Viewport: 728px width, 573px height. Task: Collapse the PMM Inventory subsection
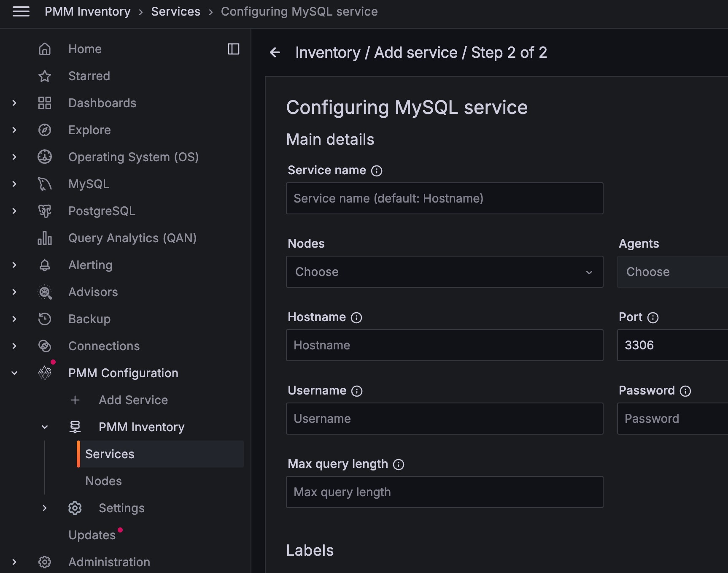[45, 427]
